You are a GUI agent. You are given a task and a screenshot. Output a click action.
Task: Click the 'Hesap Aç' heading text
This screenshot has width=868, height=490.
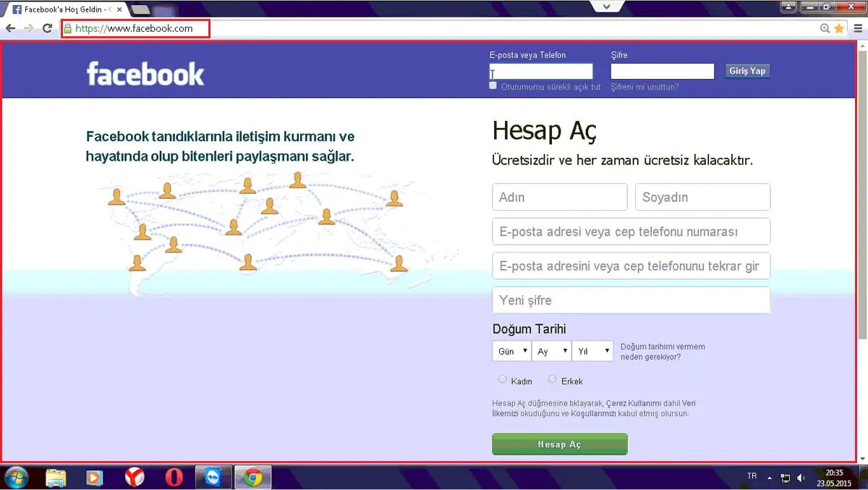pos(545,131)
